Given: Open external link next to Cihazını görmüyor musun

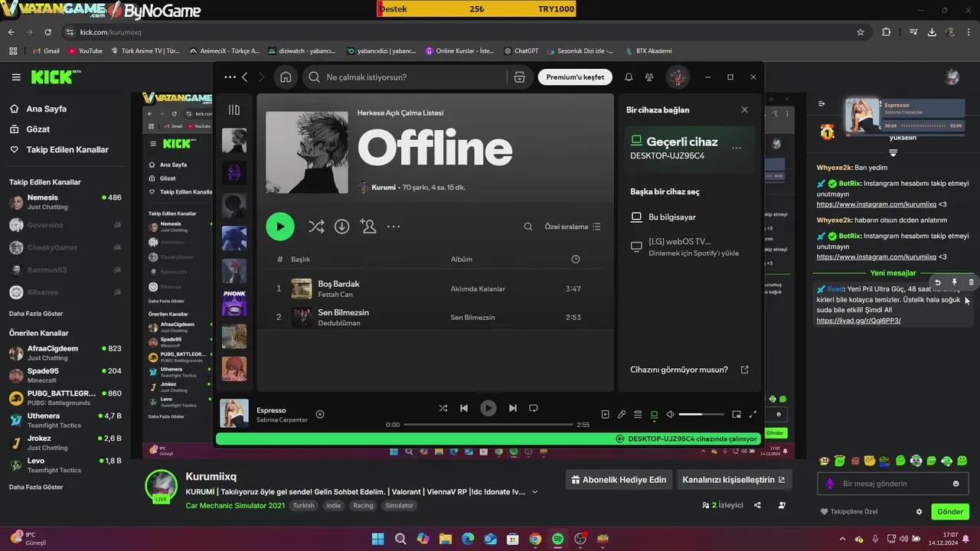Looking at the screenshot, I should [744, 370].
